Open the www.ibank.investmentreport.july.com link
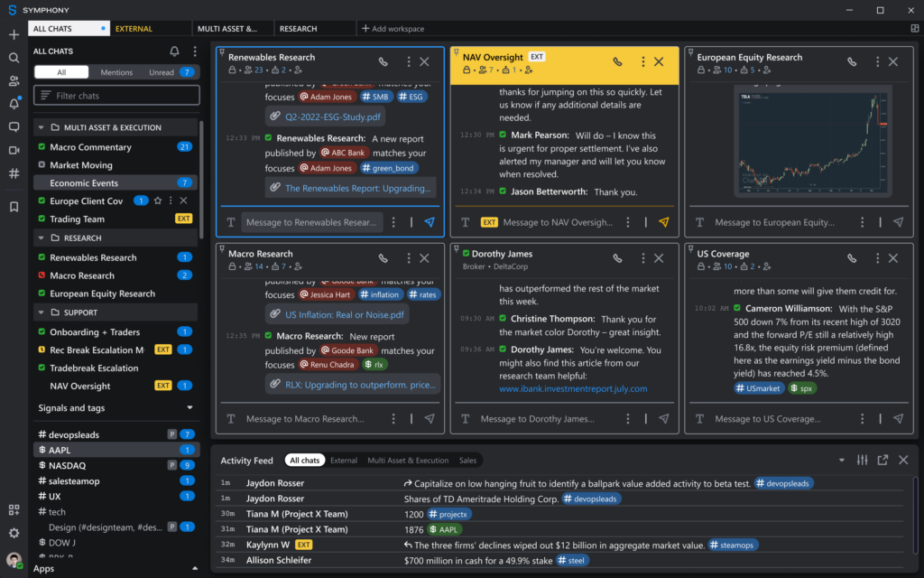 (x=573, y=389)
